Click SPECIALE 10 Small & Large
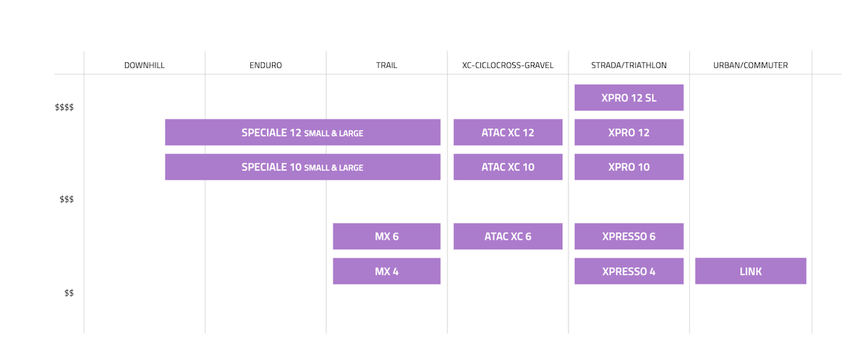This screenshot has height=359, width=868. point(302,167)
